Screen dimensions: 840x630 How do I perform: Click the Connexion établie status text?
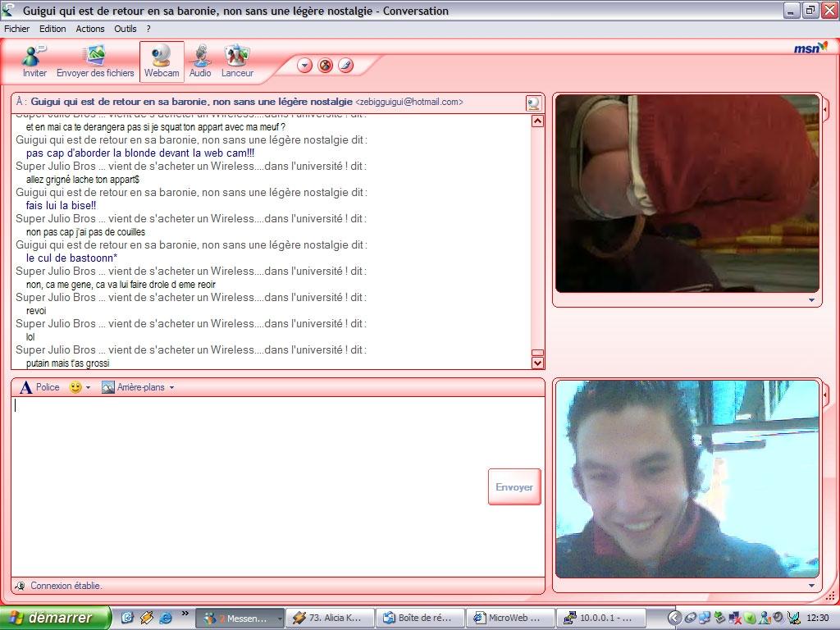pyautogui.click(x=66, y=586)
